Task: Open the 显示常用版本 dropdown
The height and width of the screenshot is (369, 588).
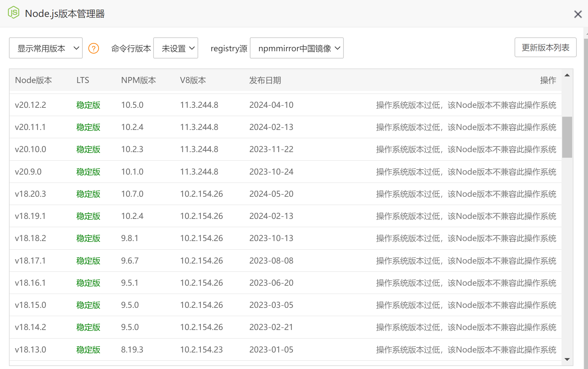Action: [46, 48]
